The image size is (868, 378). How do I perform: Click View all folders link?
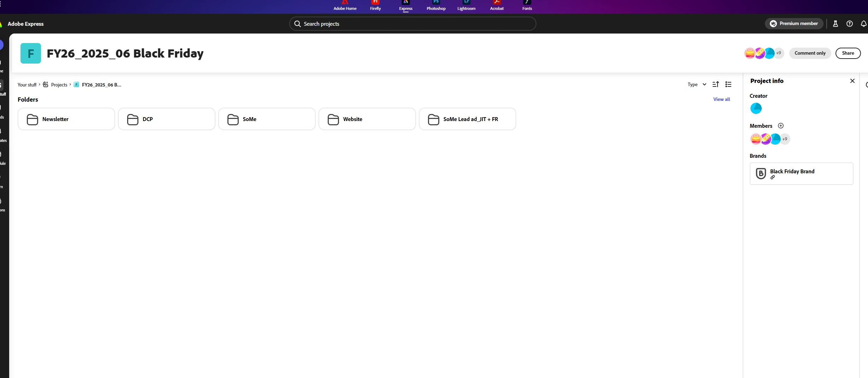tap(721, 100)
